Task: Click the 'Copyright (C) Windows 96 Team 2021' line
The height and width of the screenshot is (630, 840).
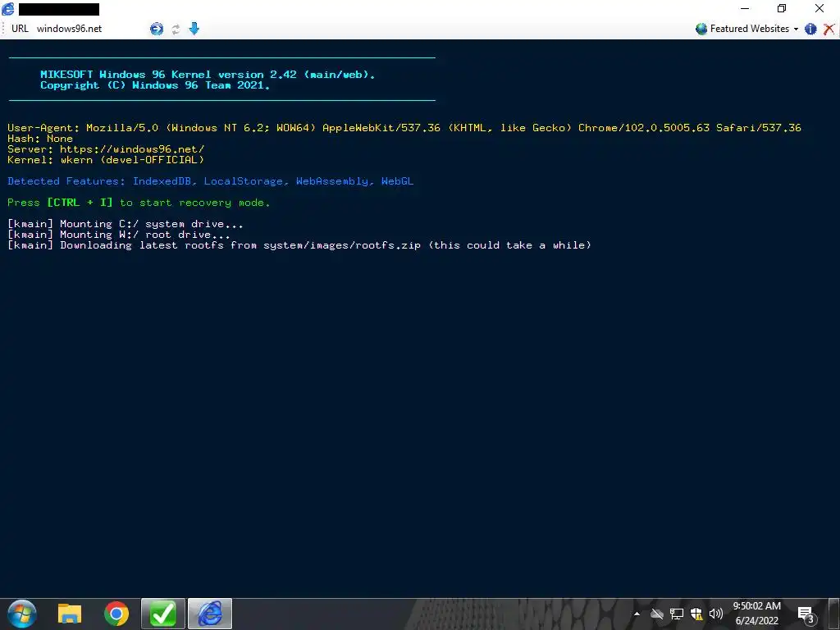Action: (155, 85)
